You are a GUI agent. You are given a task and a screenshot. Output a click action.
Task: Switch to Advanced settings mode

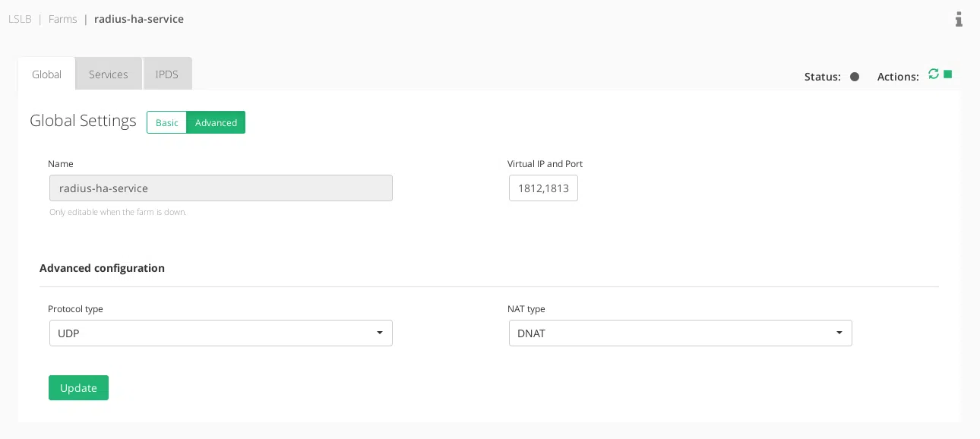[x=216, y=122]
